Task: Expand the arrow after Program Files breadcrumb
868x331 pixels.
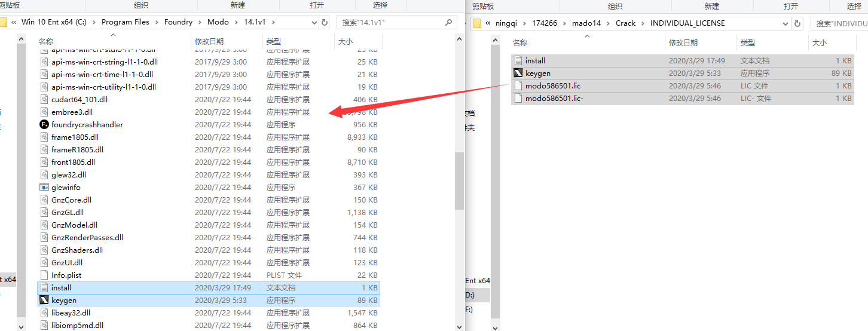Action: [157, 22]
